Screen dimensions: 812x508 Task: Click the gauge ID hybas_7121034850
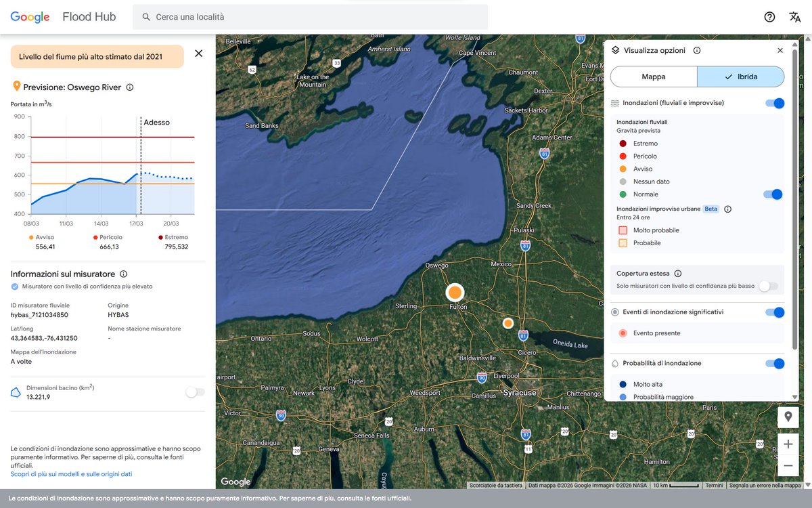click(x=39, y=315)
